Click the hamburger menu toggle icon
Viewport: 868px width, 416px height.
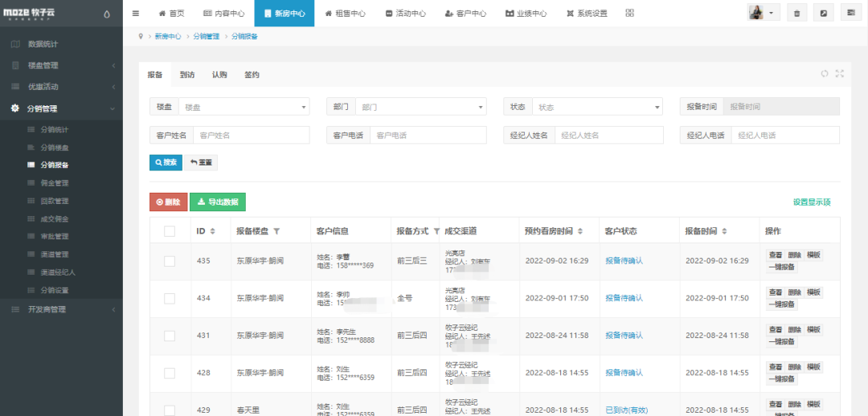pos(136,14)
